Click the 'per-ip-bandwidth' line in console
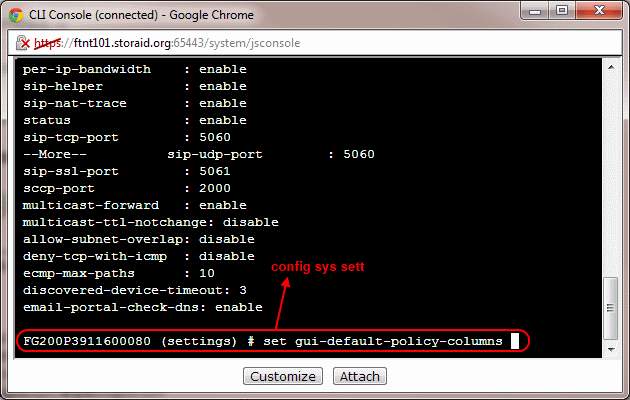Image resolution: width=630 pixels, height=400 pixels. pos(135,69)
